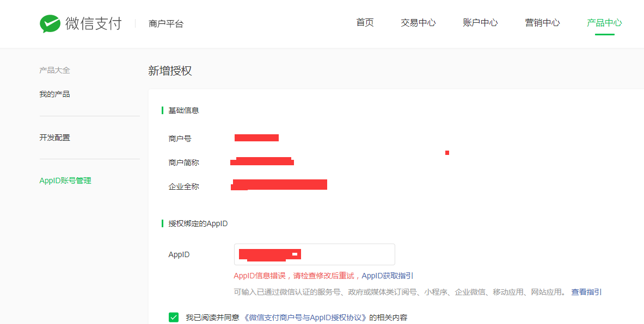Image resolution: width=644 pixels, height=324 pixels.
Task: Select AppID账号管理 in the sidebar
Action: coord(65,181)
